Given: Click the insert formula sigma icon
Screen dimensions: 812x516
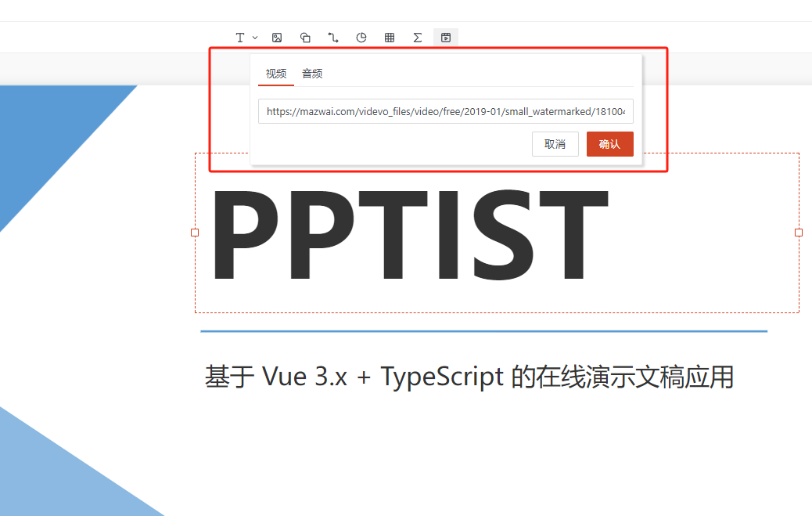Looking at the screenshot, I should point(418,38).
